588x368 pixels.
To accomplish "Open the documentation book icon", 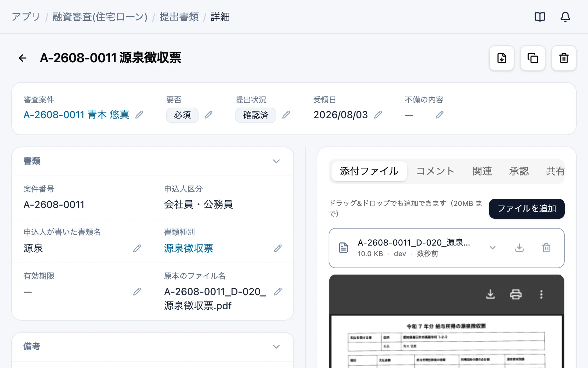I will (x=540, y=17).
